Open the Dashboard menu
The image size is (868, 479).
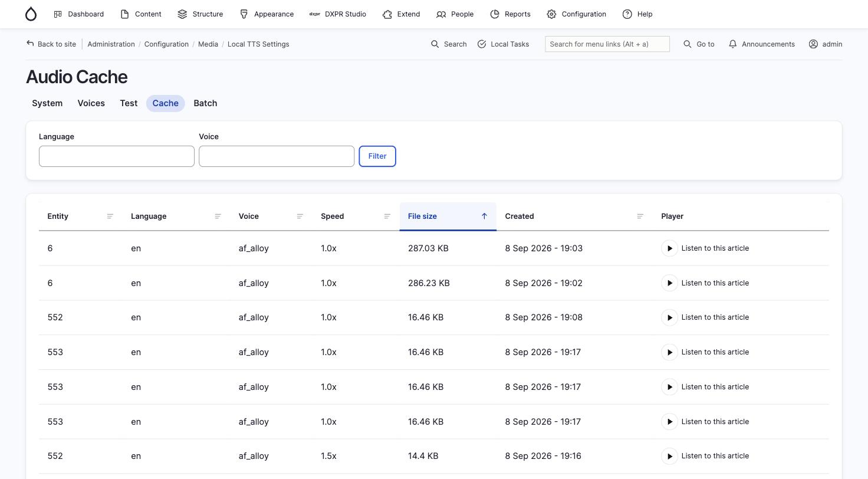point(78,14)
